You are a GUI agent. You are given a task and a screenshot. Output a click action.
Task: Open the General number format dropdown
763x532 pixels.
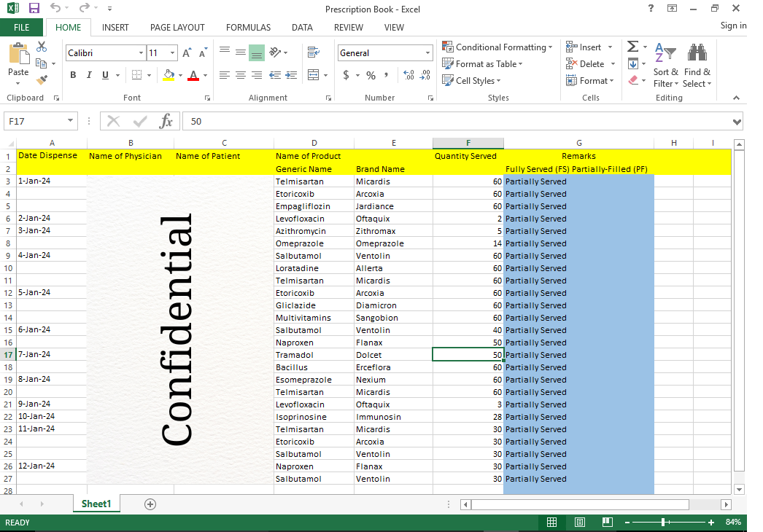tap(427, 53)
